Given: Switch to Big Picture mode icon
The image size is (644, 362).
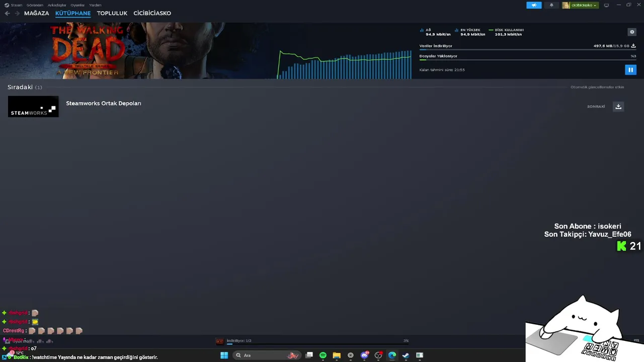Looking at the screenshot, I should (606, 5).
